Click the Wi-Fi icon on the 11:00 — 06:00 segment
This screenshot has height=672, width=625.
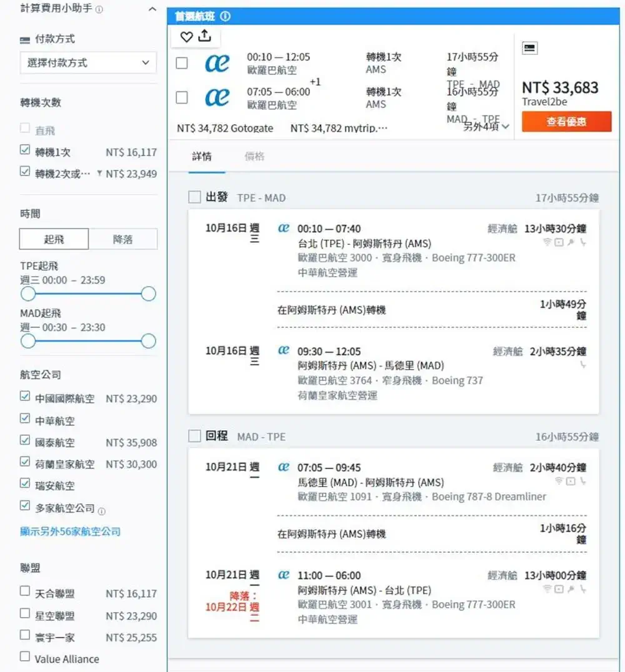[547, 589]
